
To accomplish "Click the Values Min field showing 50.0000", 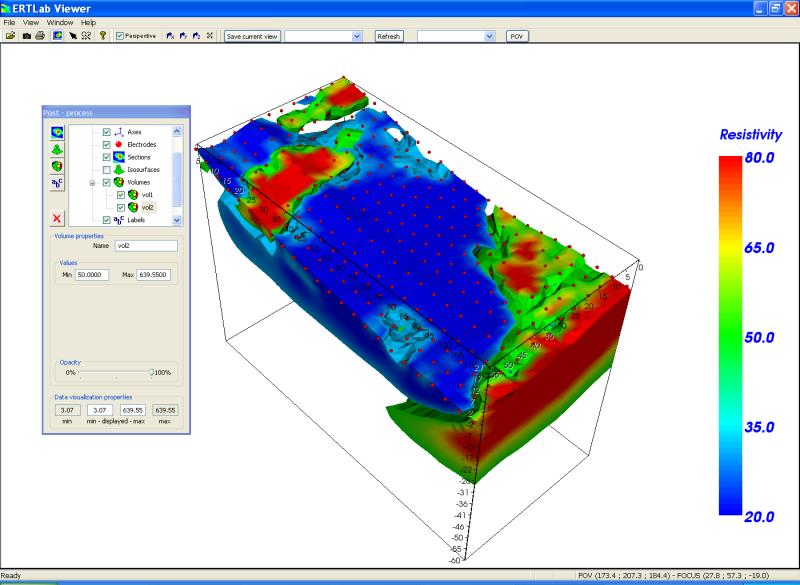I will 92,274.
